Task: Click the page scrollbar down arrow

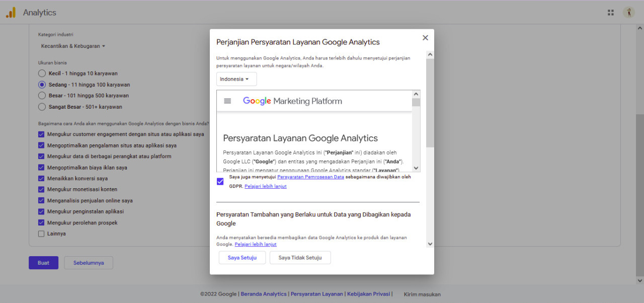Action: point(640,280)
